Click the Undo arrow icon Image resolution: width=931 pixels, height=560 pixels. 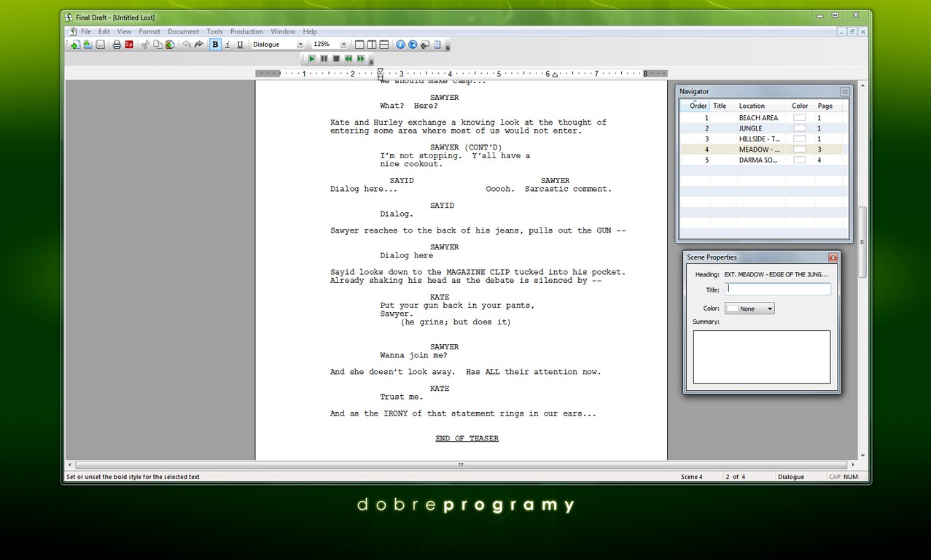(187, 44)
